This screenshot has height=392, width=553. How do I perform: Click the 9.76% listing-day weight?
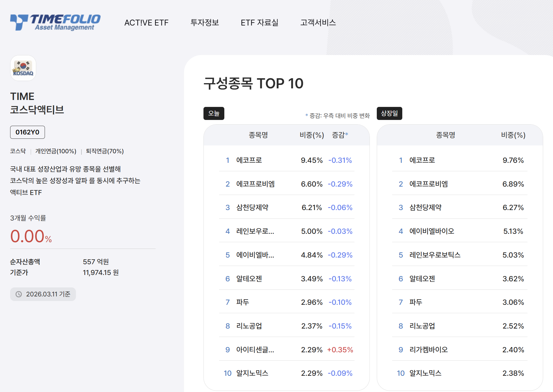click(x=513, y=160)
